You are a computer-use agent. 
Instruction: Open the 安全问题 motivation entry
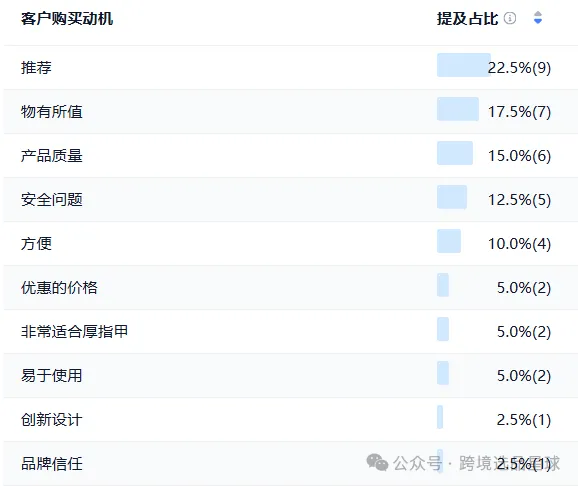52,199
